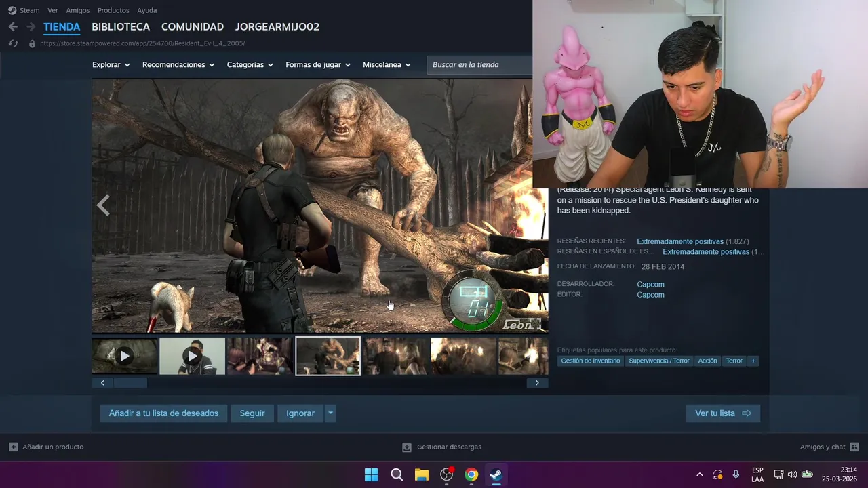Image resolution: width=868 pixels, height=488 pixels.
Task: Expand Formas de jugar dropdown
Action: pyautogui.click(x=318, y=65)
